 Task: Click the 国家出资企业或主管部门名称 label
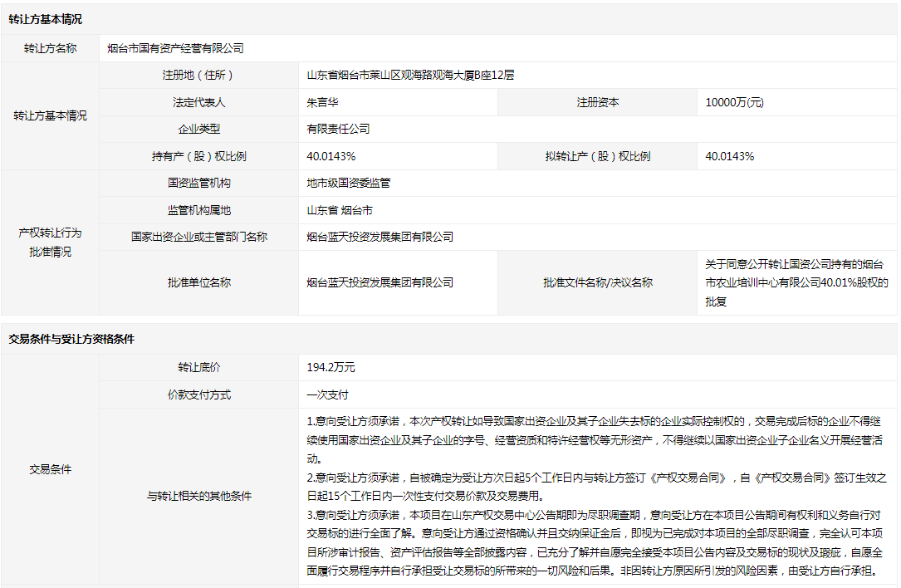[198, 237]
